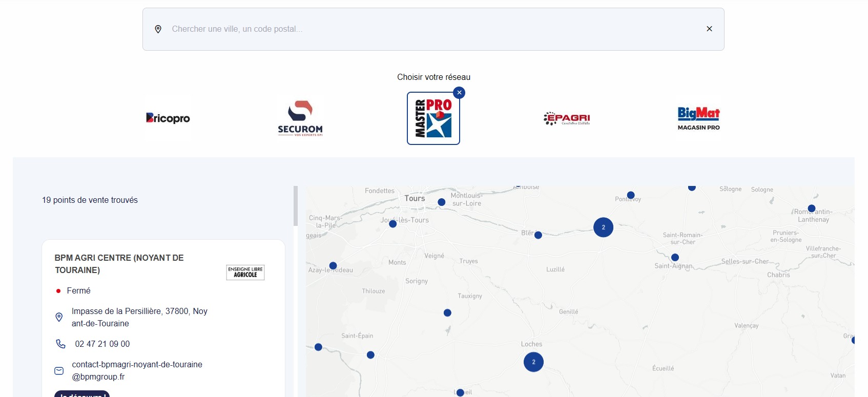Image resolution: width=868 pixels, height=397 pixels.
Task: Click the map marker south of Tauxigny
Action: pyautogui.click(x=447, y=313)
